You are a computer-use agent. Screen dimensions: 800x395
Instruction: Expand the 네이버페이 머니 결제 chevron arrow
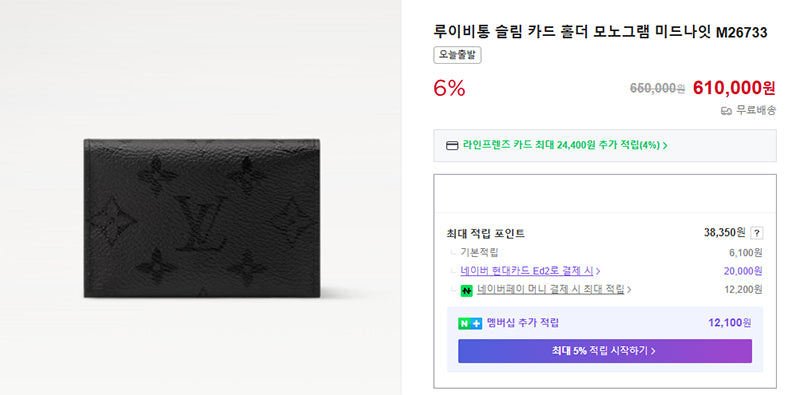click(x=629, y=290)
